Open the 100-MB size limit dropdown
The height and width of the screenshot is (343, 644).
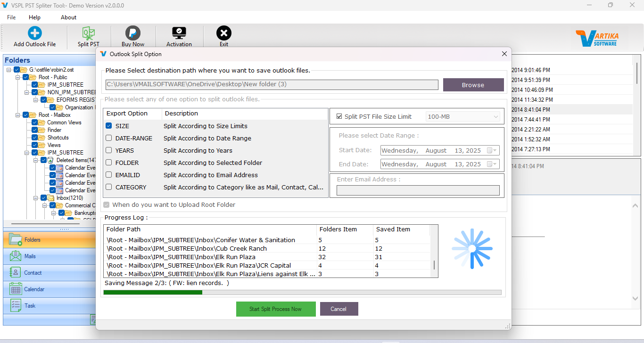coord(495,116)
